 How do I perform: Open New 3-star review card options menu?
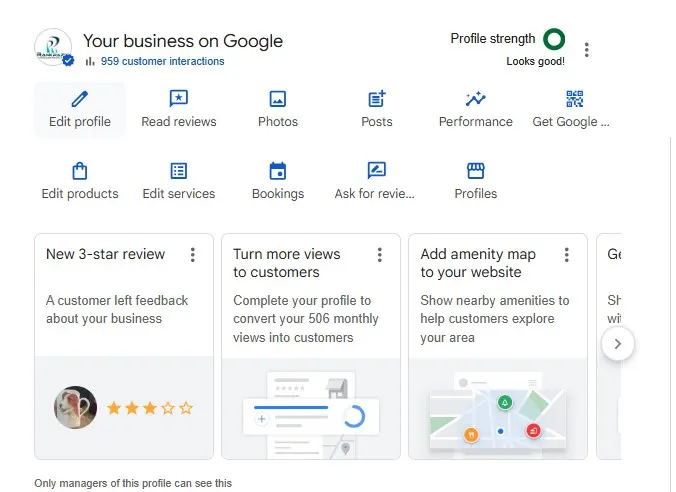coord(193,255)
